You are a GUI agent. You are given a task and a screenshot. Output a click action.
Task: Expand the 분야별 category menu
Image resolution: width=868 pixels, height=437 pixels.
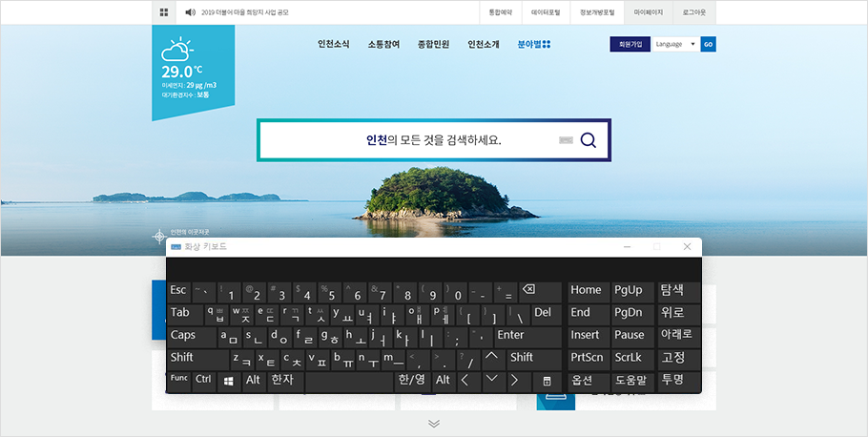(533, 44)
